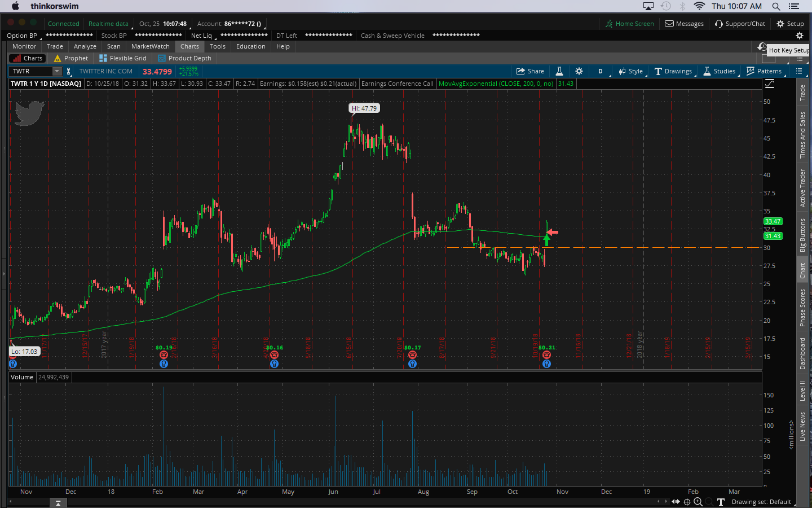
Task: Toggle the Live News side panel
Action: tap(802, 427)
